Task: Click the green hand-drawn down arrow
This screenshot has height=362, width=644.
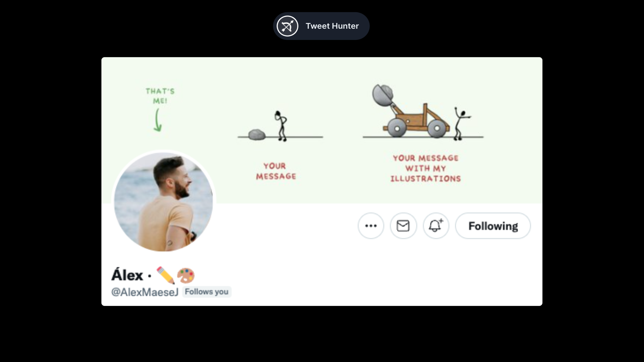Action: tap(158, 120)
